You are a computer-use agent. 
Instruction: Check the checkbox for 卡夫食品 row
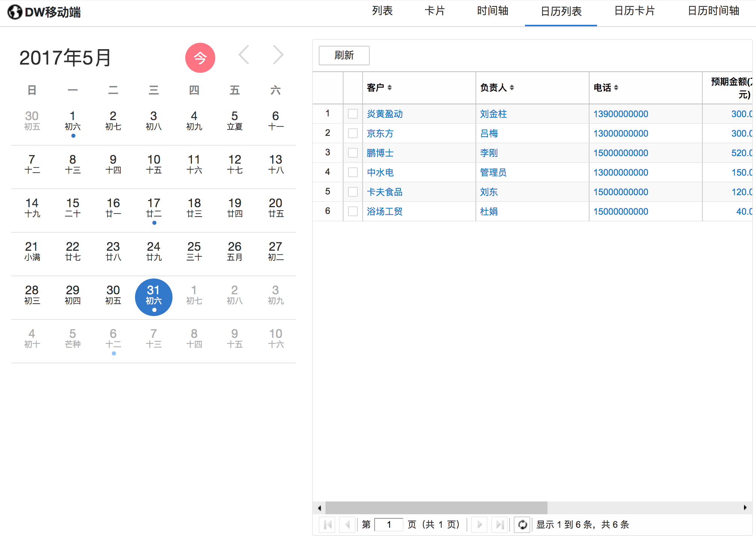coord(353,192)
